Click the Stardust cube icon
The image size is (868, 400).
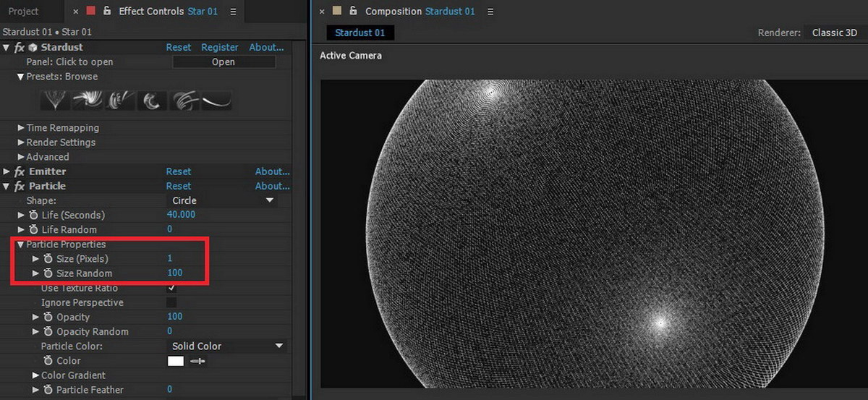click(33, 47)
